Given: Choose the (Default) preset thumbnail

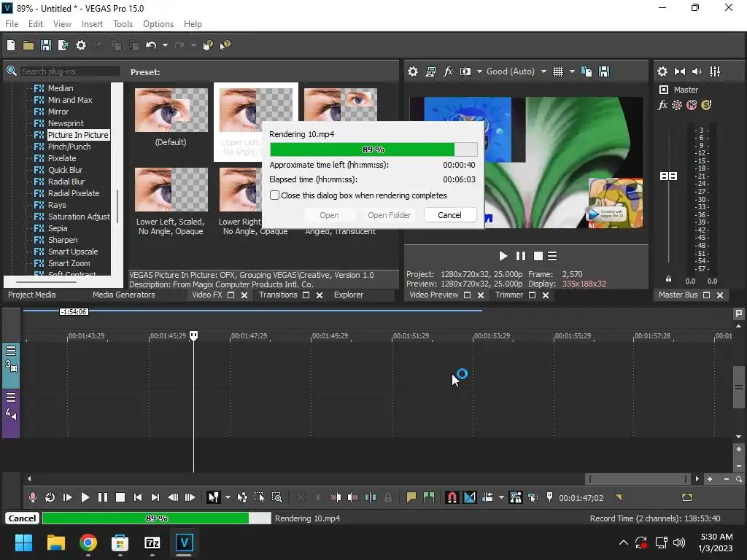Looking at the screenshot, I should click(x=171, y=110).
